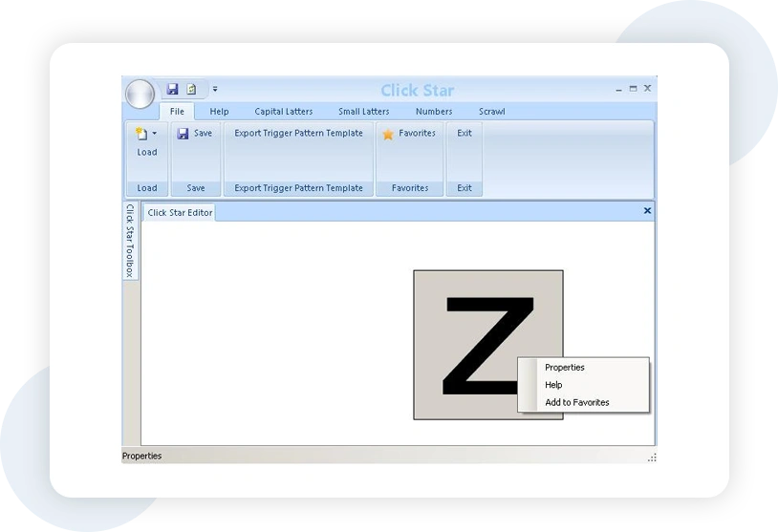Screen dimensions: 778x532
Task: Select the File ribbon tab
Action: coord(177,112)
